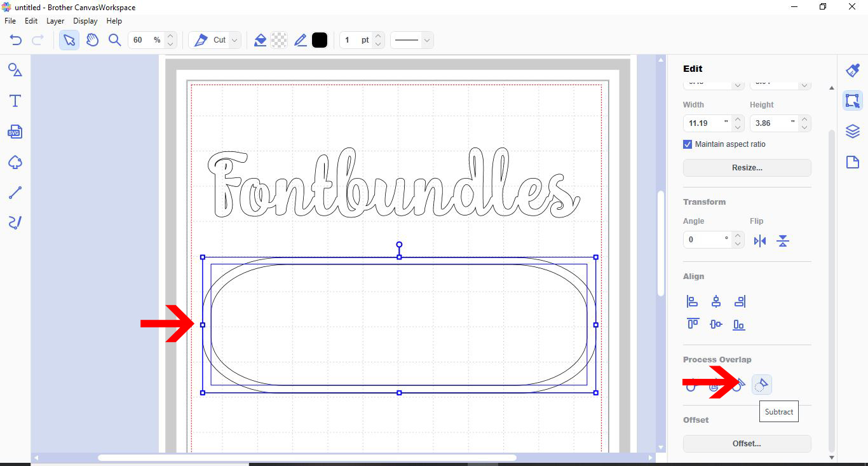
Task: Decrease Angle value with down arrow
Action: point(738,244)
